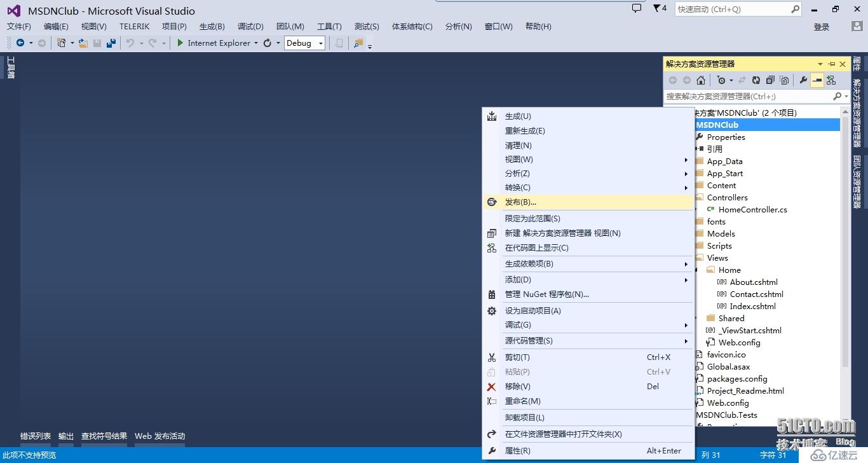Viewport: 868px width, 463px height.
Task: Open the TELERIK menu
Action: click(x=134, y=26)
